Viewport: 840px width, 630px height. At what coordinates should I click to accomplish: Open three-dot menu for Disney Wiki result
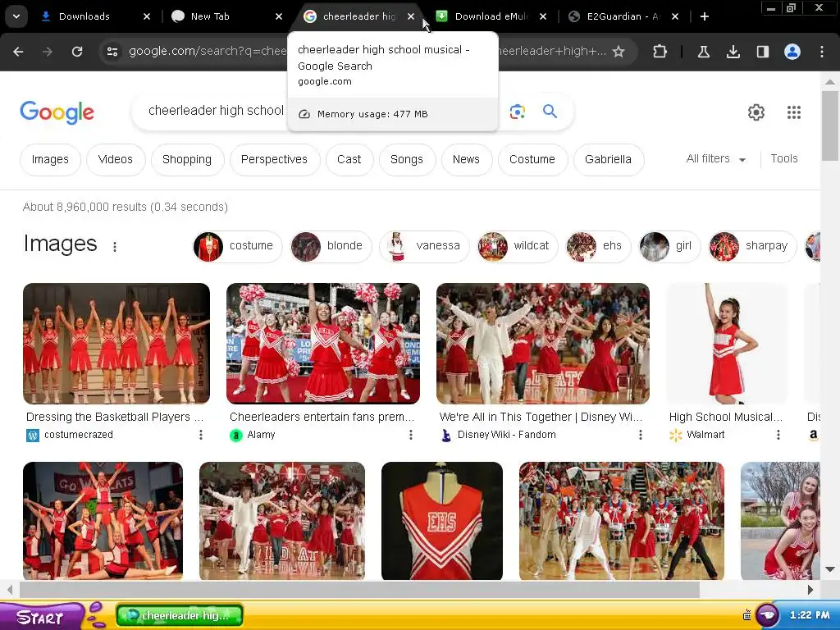point(640,435)
